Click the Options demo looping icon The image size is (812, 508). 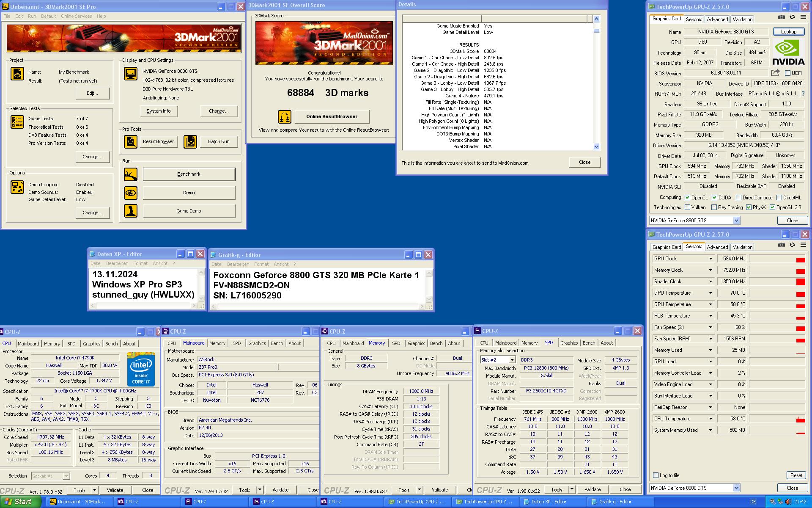(x=17, y=187)
